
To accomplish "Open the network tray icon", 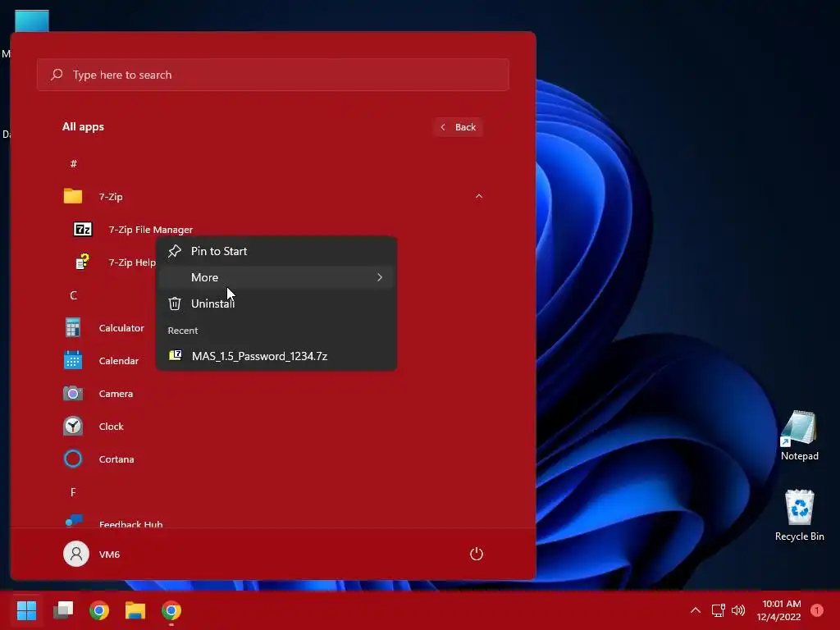I will [x=718, y=609].
